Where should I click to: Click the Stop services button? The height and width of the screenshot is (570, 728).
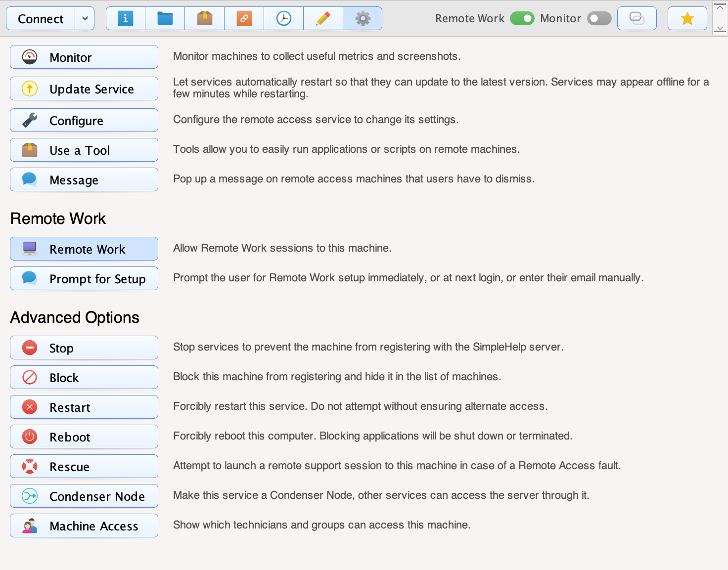tap(84, 348)
